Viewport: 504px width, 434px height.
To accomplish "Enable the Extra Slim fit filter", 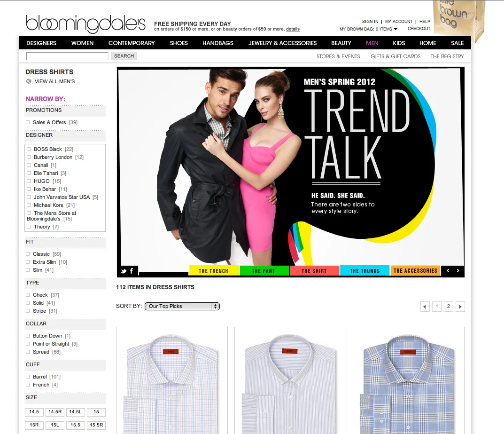I will [x=28, y=262].
